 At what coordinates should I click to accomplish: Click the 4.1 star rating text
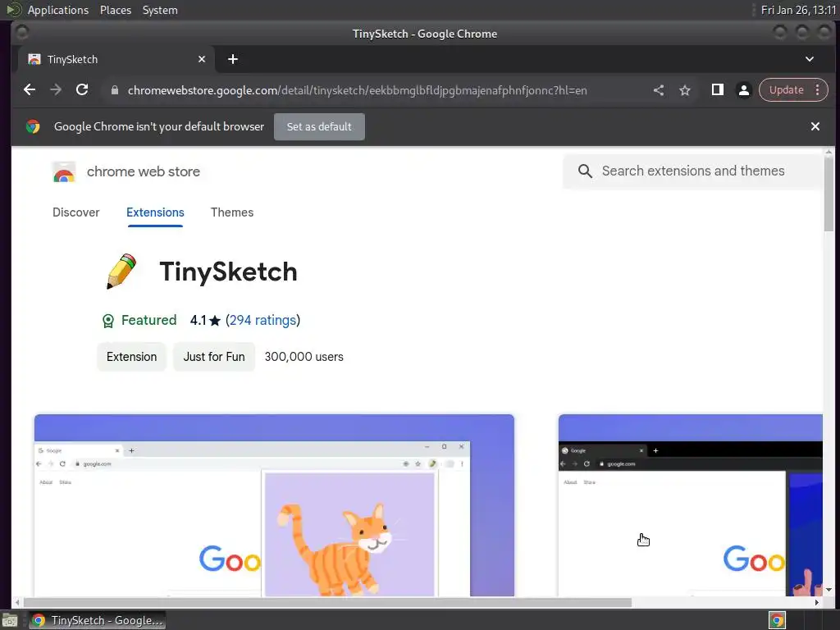(x=205, y=321)
